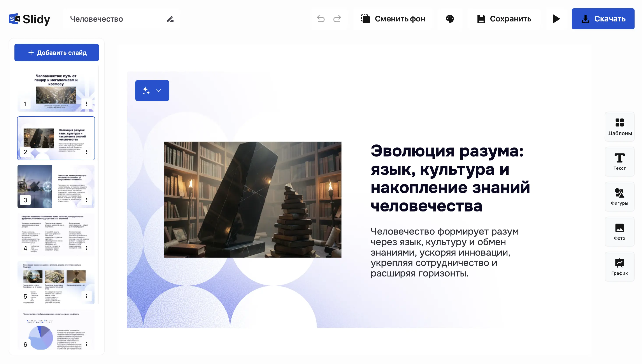Screen dimensions: 642x364
Task: Undo the last action
Action: [x=321, y=19]
